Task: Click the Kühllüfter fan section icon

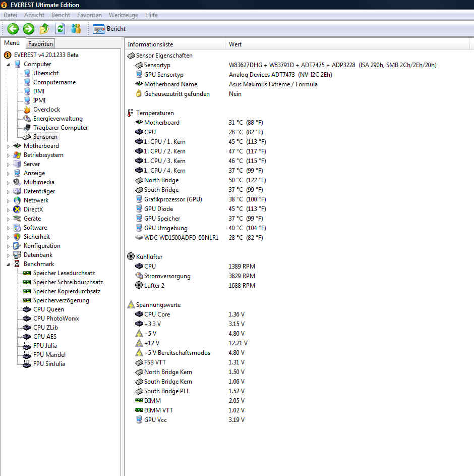Action: (x=131, y=256)
